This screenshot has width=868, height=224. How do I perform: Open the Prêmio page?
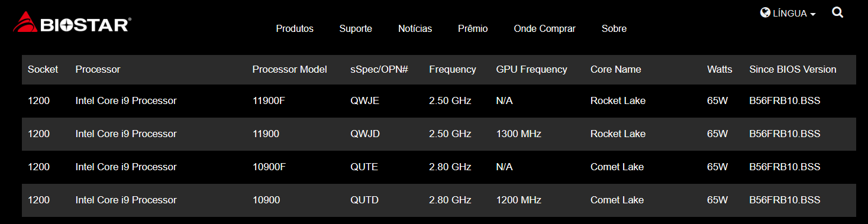(473, 28)
